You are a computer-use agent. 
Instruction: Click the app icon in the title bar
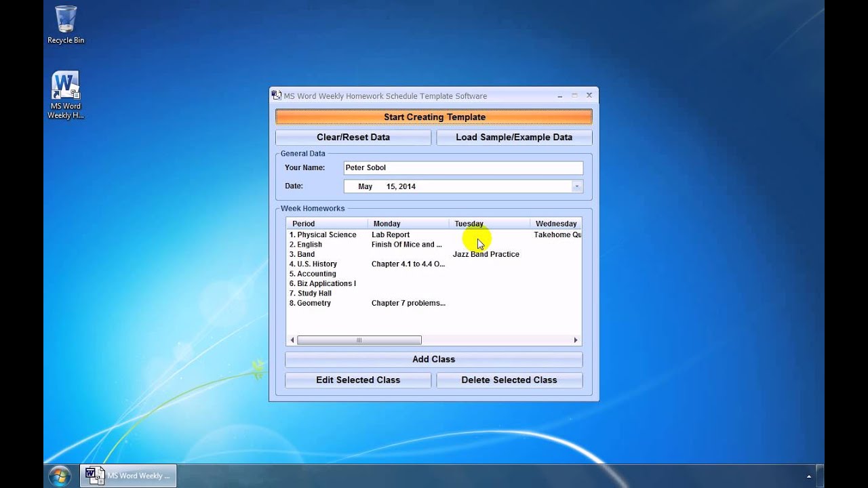click(x=277, y=96)
